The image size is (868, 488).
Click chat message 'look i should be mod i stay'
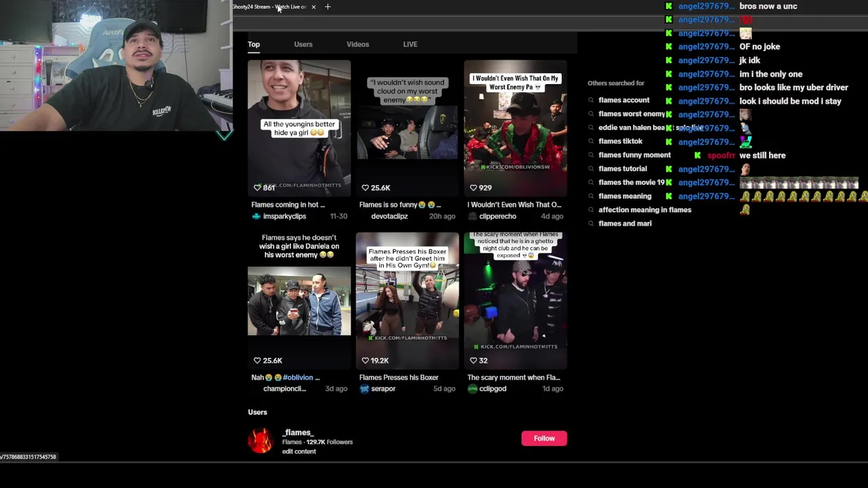point(791,101)
